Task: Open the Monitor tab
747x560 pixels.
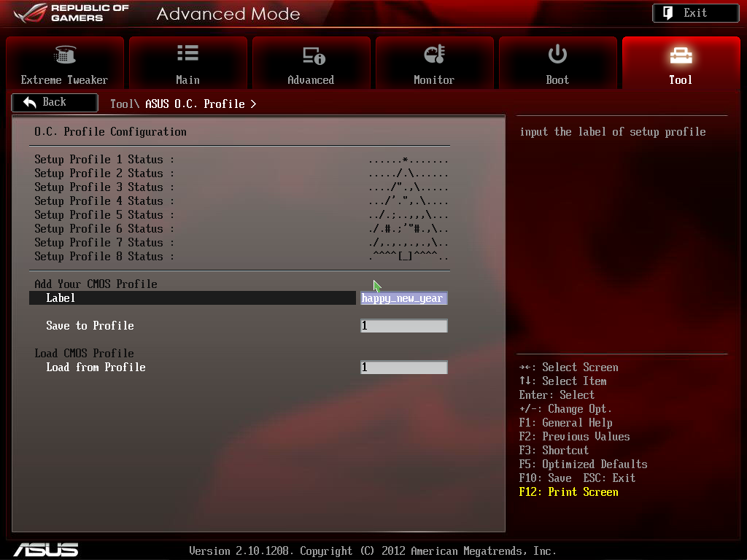Action: point(435,63)
